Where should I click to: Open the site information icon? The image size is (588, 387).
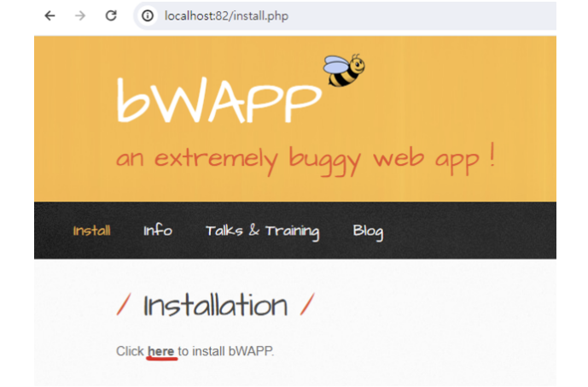[148, 15]
